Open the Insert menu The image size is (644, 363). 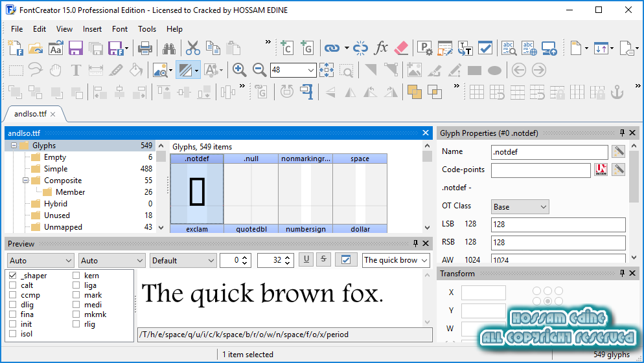click(x=92, y=29)
